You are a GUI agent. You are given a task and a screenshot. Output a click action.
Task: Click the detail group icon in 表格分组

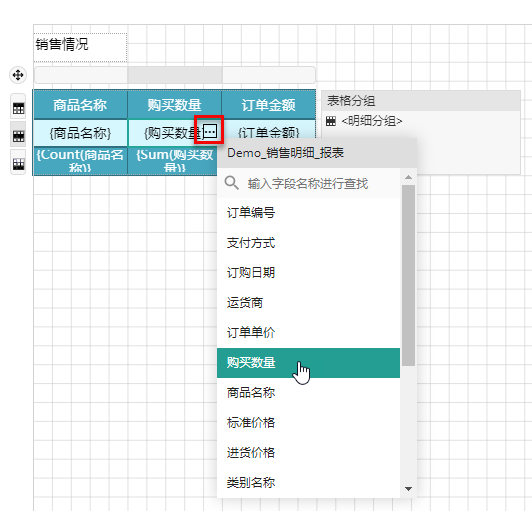(x=330, y=121)
